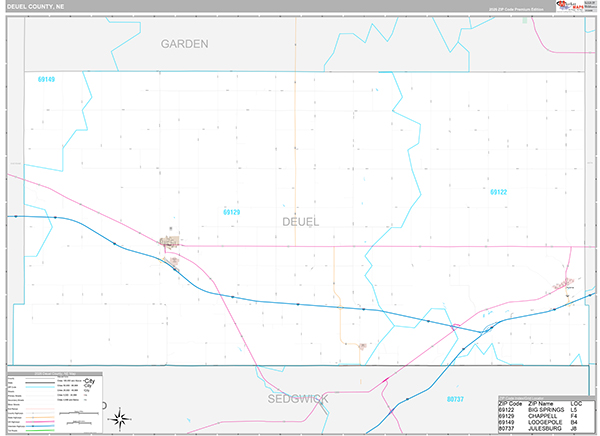Viewport: 600px width, 436px height.
Task: Select 69149 in the ZIP index table
Action: [x=506, y=422]
